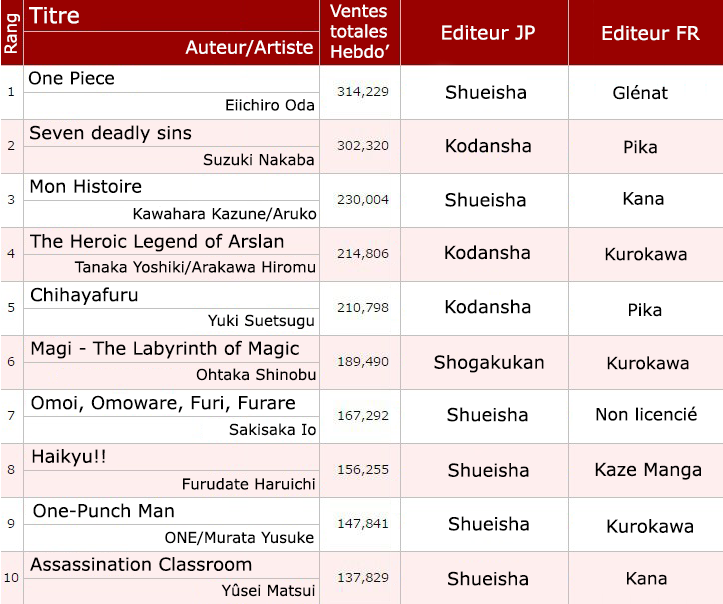Click the 'Ventes totales Hebdo' header
The width and height of the screenshot is (723, 604).
point(359,32)
